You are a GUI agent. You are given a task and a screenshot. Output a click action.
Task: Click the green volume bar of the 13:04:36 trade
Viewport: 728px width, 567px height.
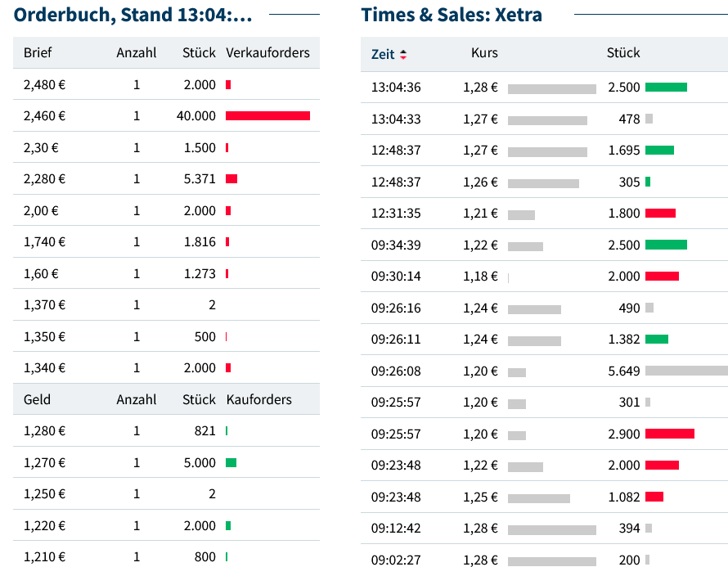pyautogui.click(x=666, y=88)
